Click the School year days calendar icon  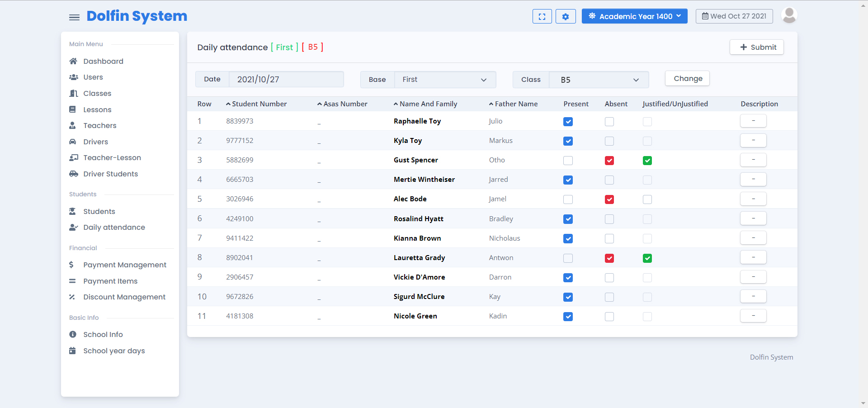[x=72, y=351]
